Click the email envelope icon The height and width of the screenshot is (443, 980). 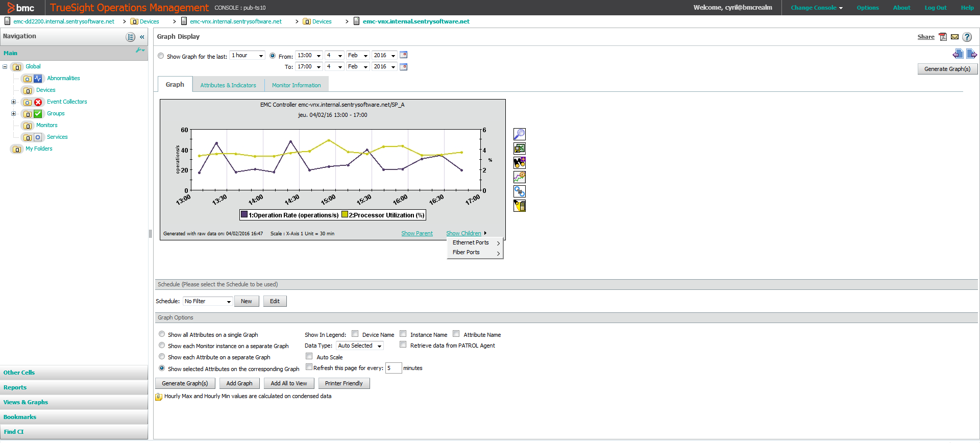coord(954,37)
